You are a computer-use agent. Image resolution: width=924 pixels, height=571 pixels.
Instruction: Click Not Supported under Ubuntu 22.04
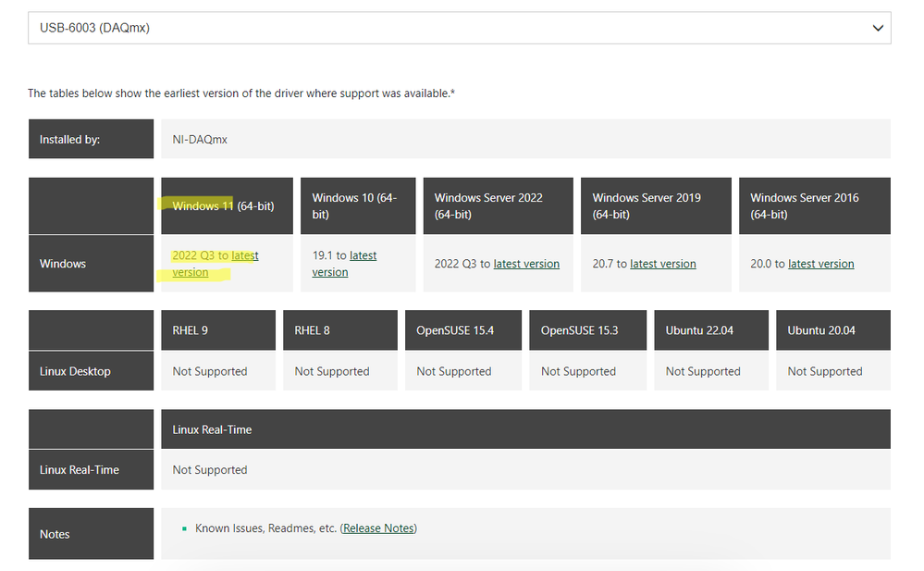pos(703,371)
